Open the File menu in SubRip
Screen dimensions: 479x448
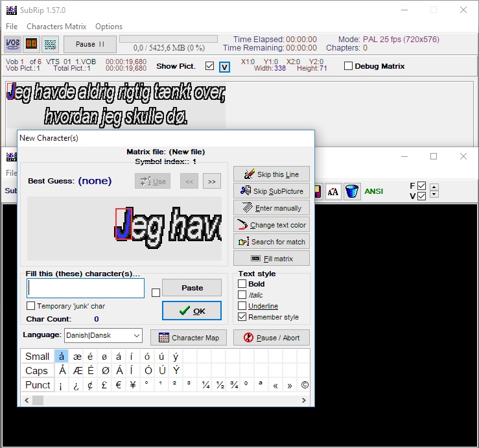[x=12, y=27]
